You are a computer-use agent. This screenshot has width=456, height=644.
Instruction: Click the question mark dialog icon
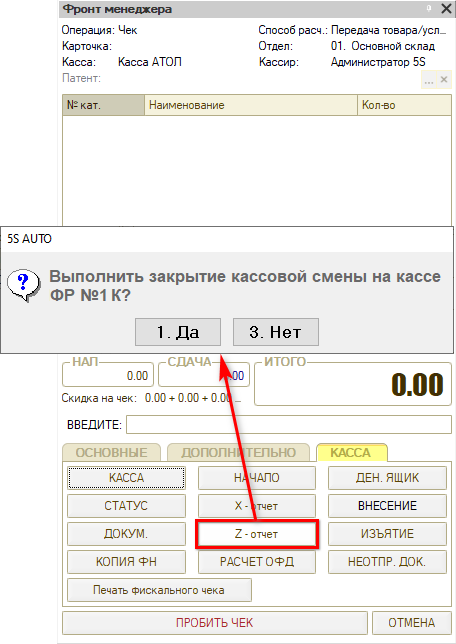click(x=24, y=285)
